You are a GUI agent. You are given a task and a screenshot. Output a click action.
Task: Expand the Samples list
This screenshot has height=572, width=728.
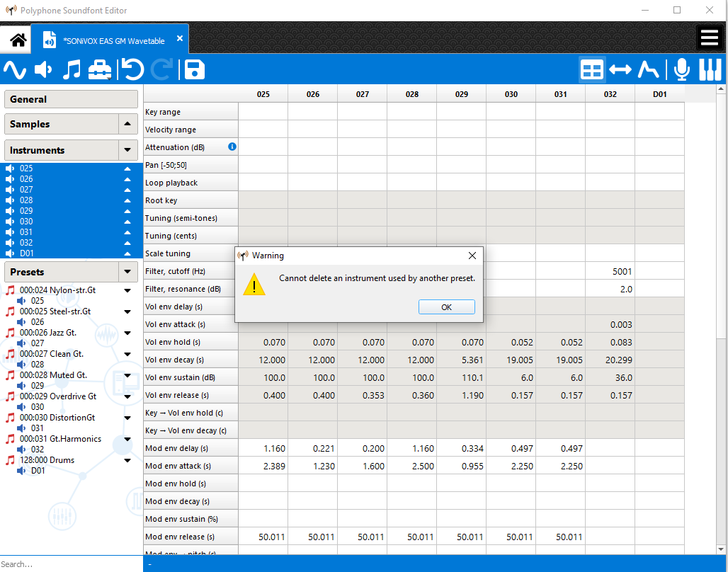click(127, 124)
